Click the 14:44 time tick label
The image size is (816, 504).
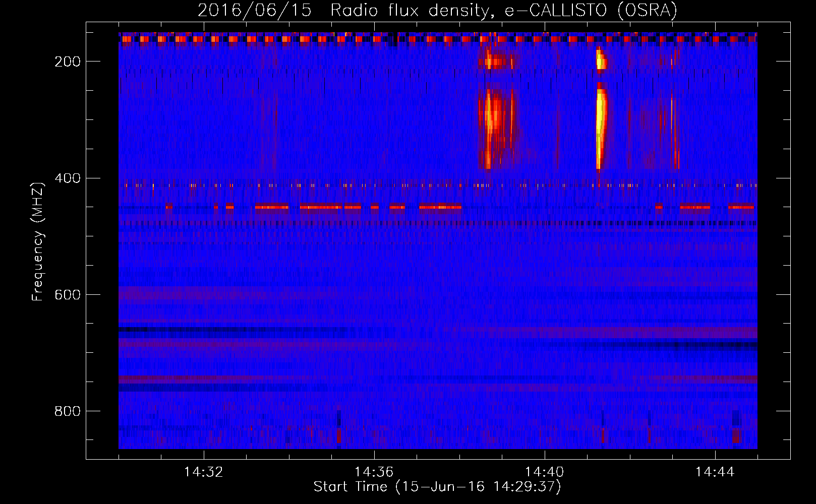[x=715, y=472]
